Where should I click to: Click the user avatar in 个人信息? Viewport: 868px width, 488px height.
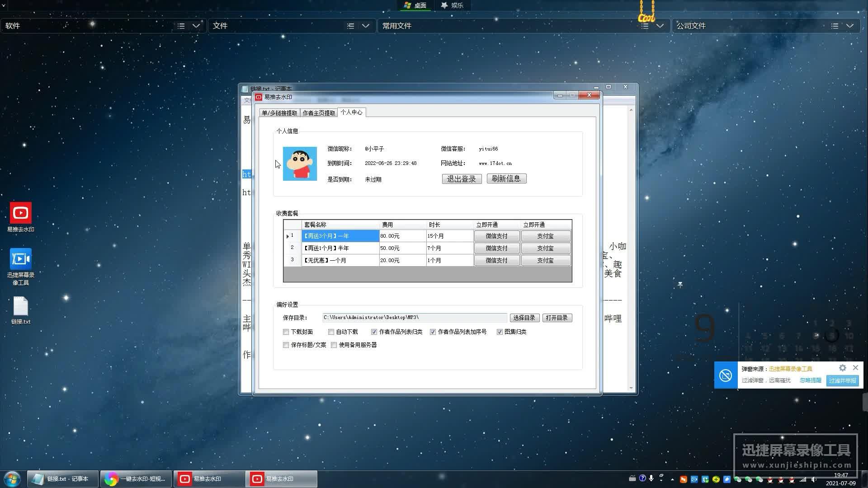click(300, 164)
